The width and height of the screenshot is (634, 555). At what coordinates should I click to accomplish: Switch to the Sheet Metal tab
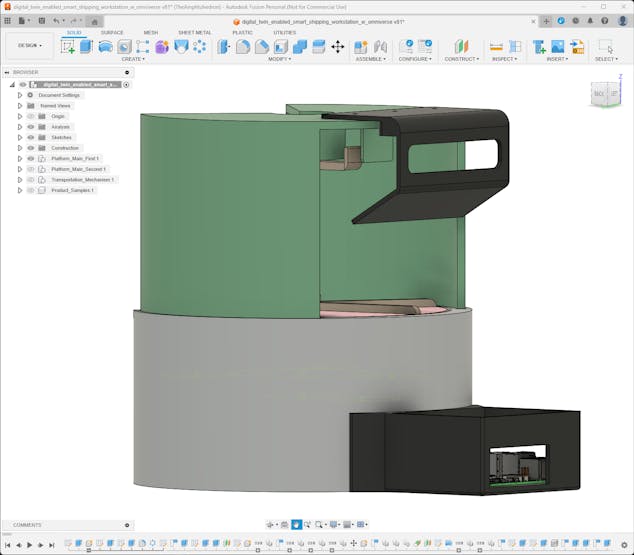click(194, 32)
